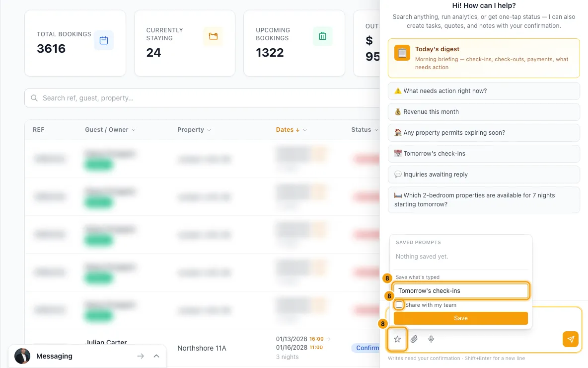Toggle Share with my team checkbox
Image resolution: width=588 pixels, height=368 pixels.
point(399,304)
